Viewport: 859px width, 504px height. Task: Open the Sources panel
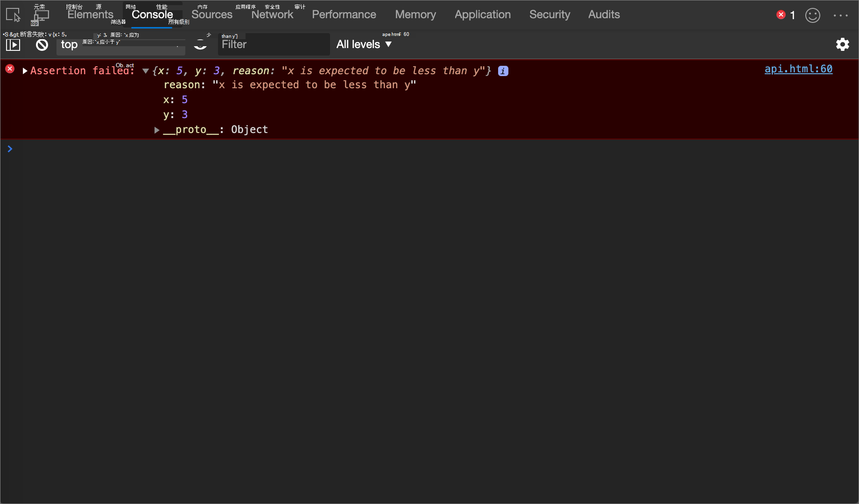pyautogui.click(x=211, y=14)
